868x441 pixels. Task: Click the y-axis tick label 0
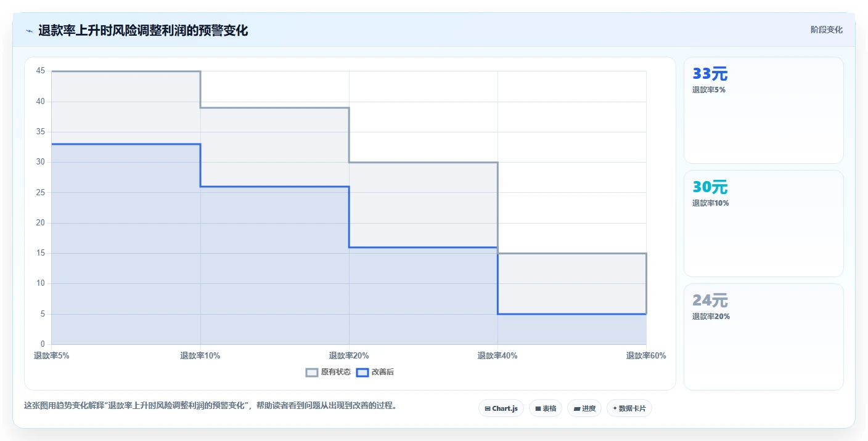click(x=43, y=344)
